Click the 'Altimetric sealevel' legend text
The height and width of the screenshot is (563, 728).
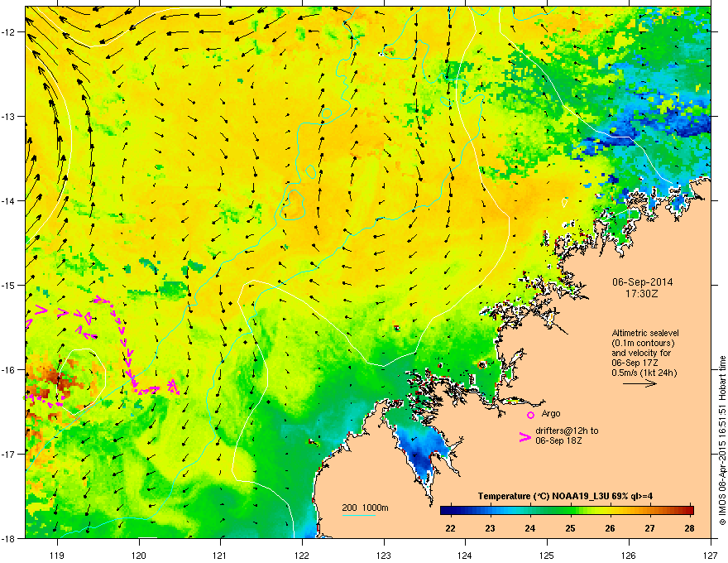[645, 333]
